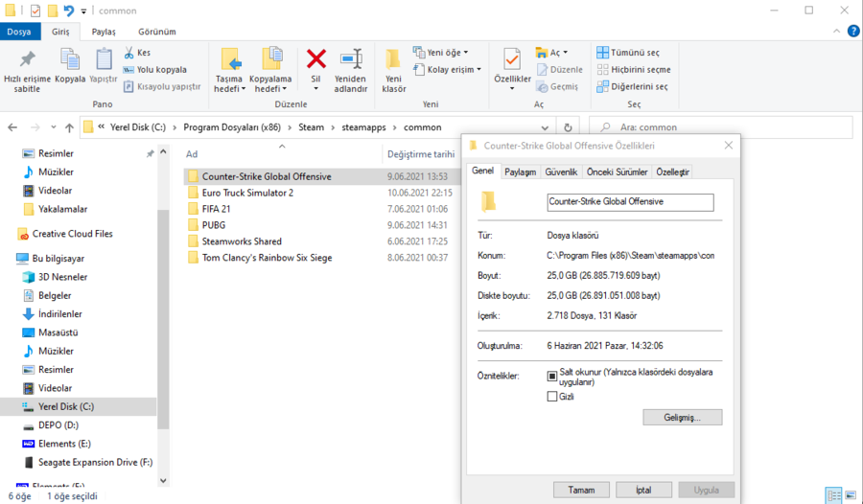Open the Dosya menu tab
The width and height of the screenshot is (863, 504).
(x=19, y=32)
